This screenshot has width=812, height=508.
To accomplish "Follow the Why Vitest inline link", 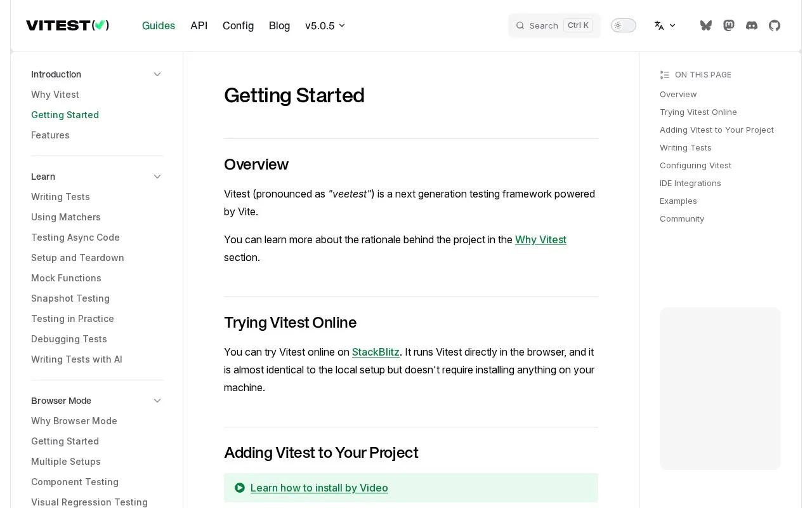I will coord(540,239).
